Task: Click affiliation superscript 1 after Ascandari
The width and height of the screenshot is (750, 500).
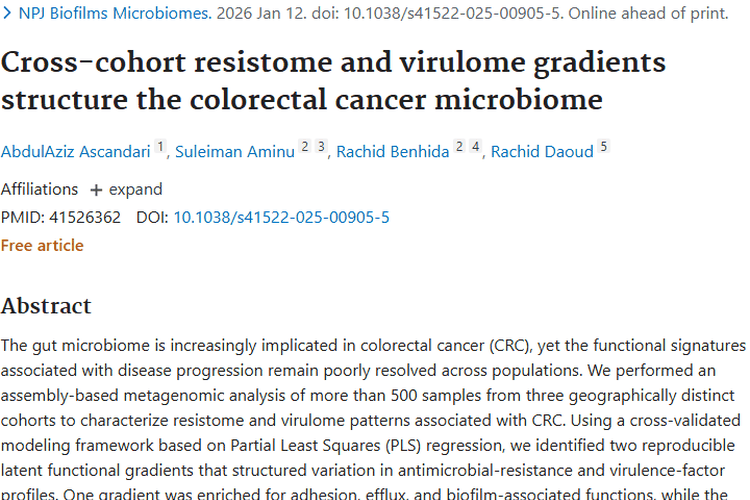Action: pos(159,148)
